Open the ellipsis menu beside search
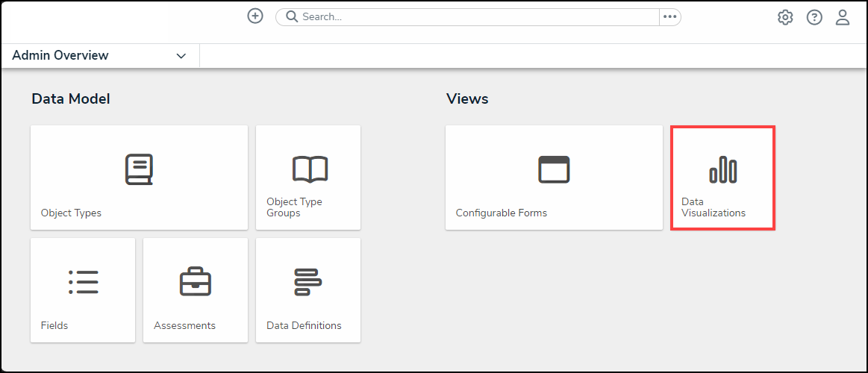 [x=669, y=17]
